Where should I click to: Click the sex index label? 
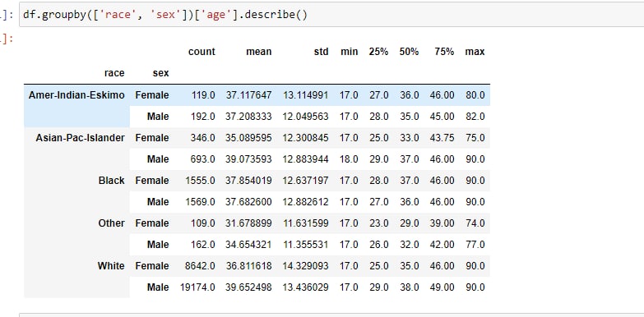point(160,73)
